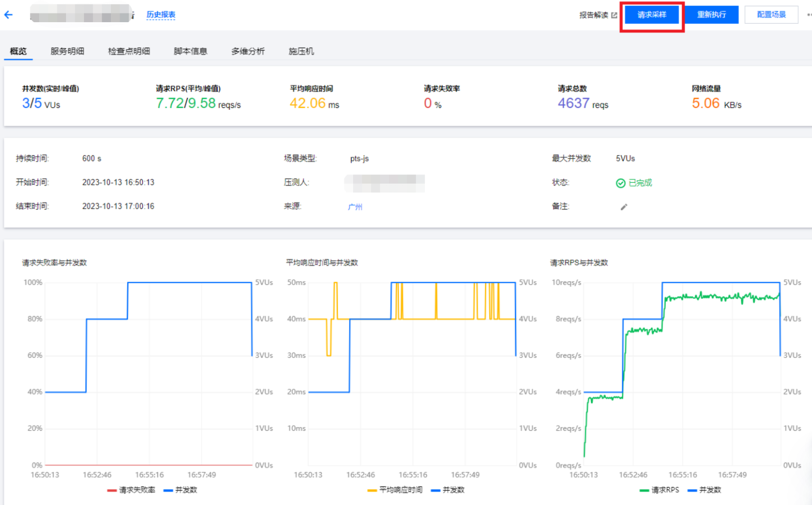Toggle 请求RPS legend in right chart

tap(659, 490)
